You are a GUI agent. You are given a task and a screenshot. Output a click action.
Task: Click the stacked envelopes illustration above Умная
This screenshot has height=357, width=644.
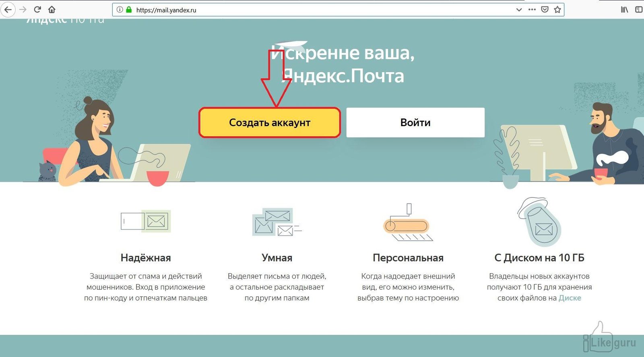pos(277,222)
